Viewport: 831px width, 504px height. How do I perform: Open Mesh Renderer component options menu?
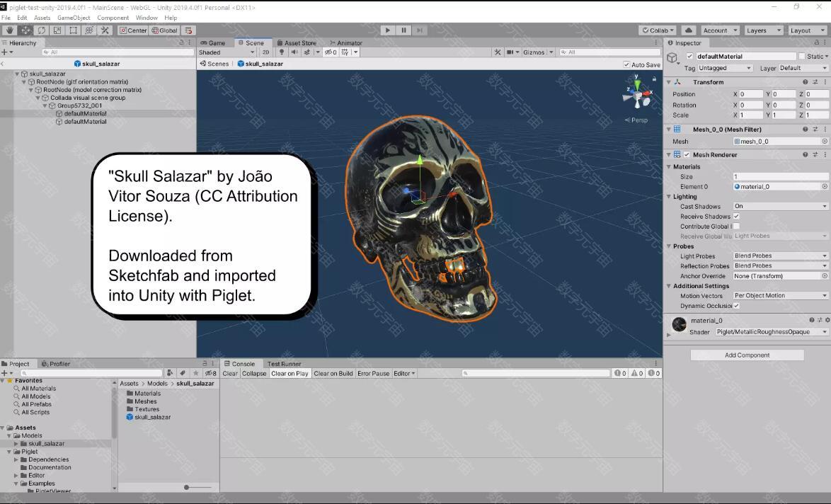pyautogui.click(x=825, y=155)
